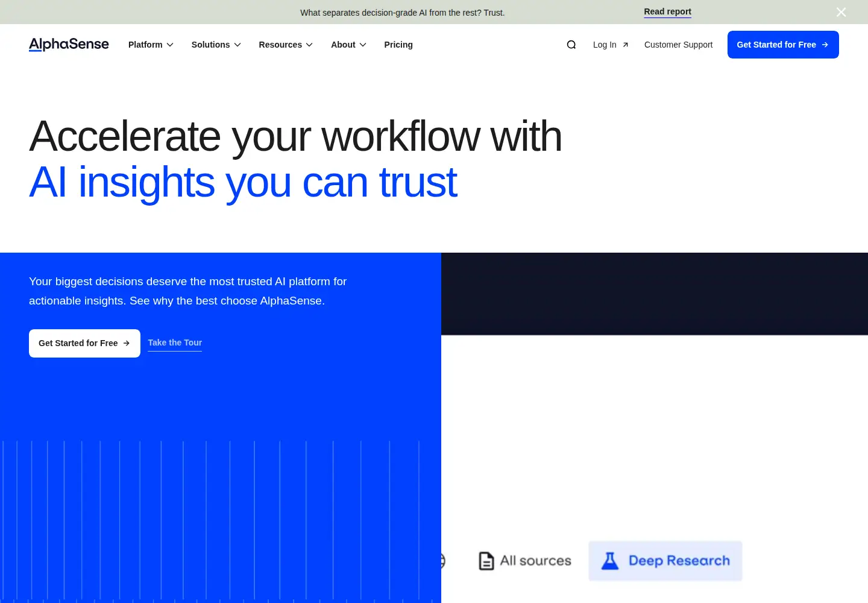
Task: Click the All sources document icon
Action: [x=486, y=561]
